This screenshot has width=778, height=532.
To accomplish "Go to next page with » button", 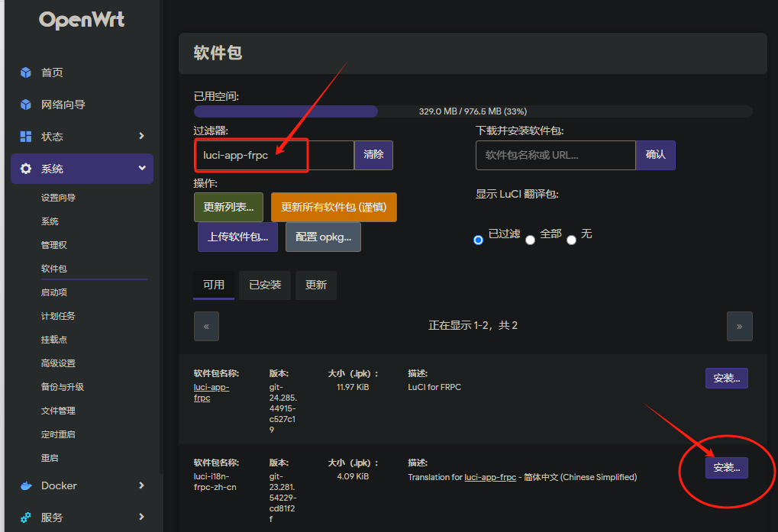I will click(x=739, y=326).
